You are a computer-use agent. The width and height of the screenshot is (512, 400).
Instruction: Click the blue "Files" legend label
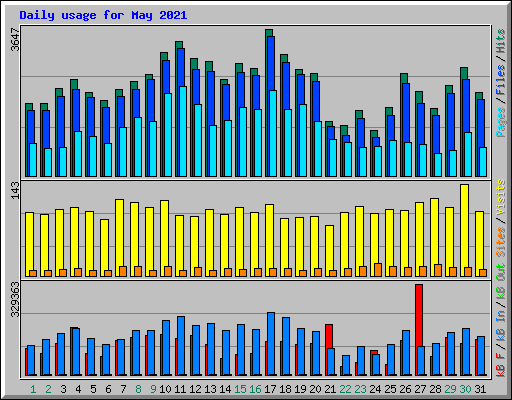tap(501, 79)
